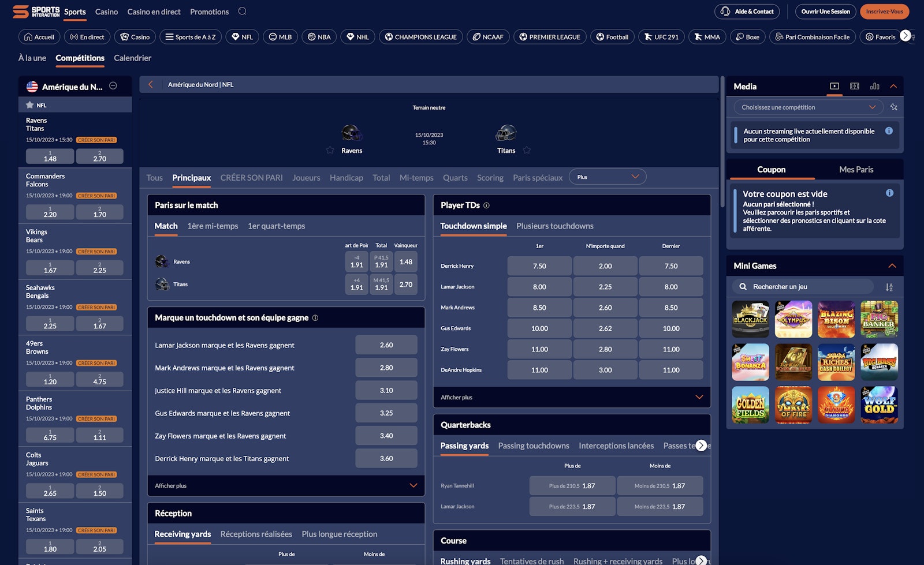Show the pitch tracker view in Media

coord(855,86)
